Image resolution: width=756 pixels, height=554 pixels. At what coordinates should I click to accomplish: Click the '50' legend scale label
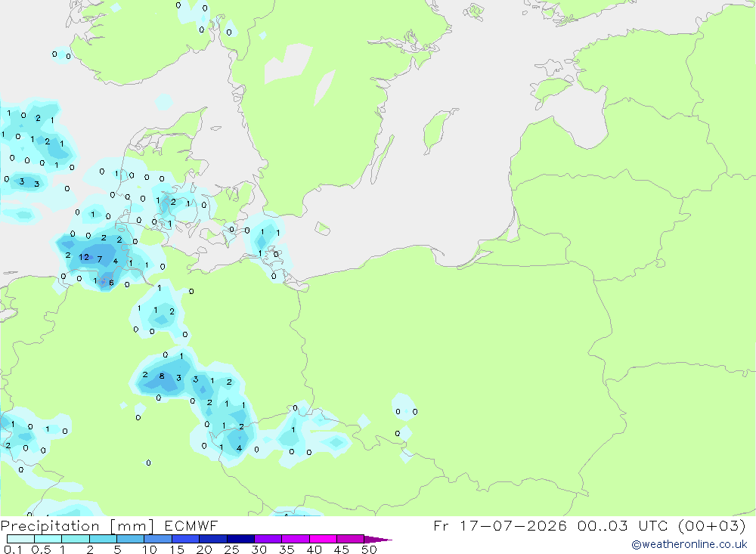[x=370, y=549]
